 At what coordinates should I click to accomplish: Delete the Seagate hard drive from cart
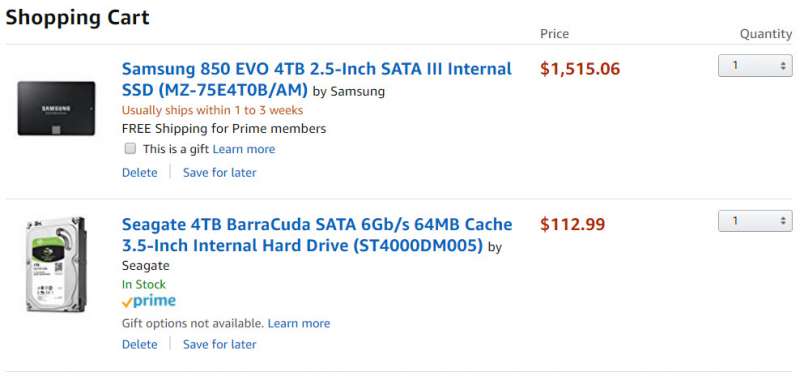point(140,344)
